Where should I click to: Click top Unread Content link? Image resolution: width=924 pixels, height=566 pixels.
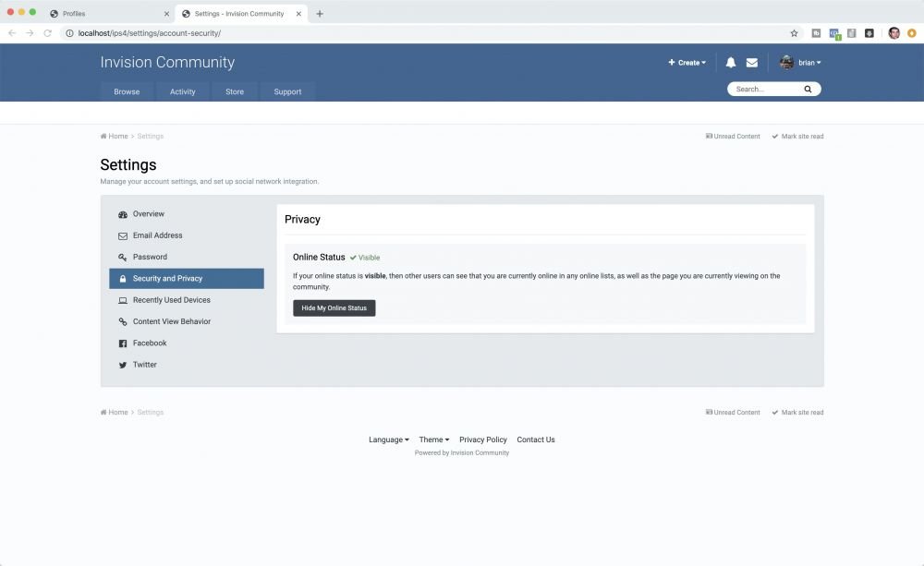[733, 136]
